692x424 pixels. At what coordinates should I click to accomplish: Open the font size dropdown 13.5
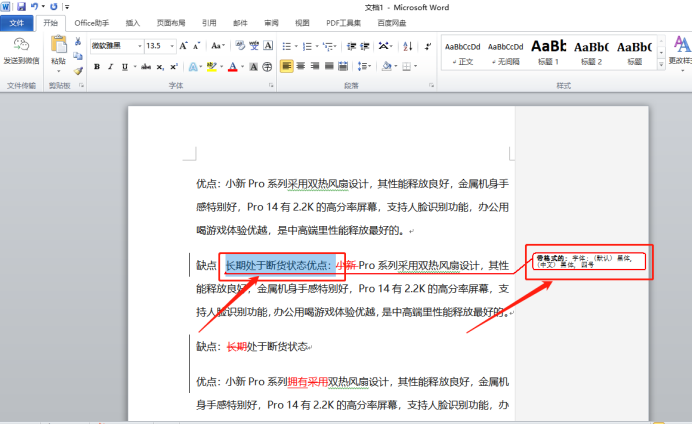(x=172, y=46)
